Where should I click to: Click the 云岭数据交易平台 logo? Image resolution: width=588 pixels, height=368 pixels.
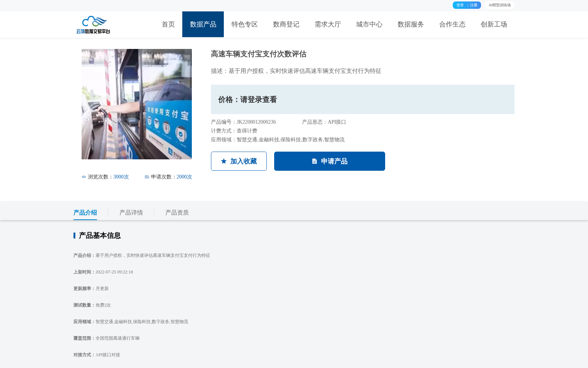click(93, 25)
